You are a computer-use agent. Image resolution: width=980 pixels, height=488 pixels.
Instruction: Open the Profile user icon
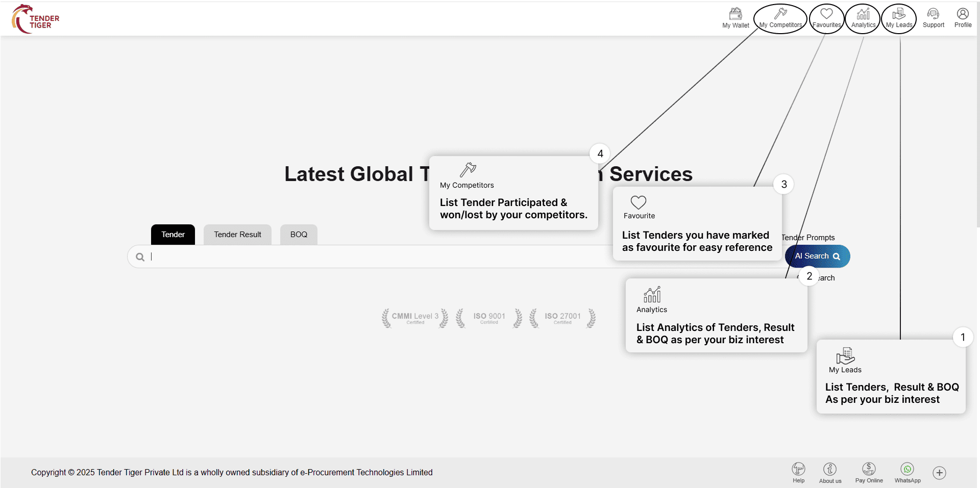coord(963,18)
